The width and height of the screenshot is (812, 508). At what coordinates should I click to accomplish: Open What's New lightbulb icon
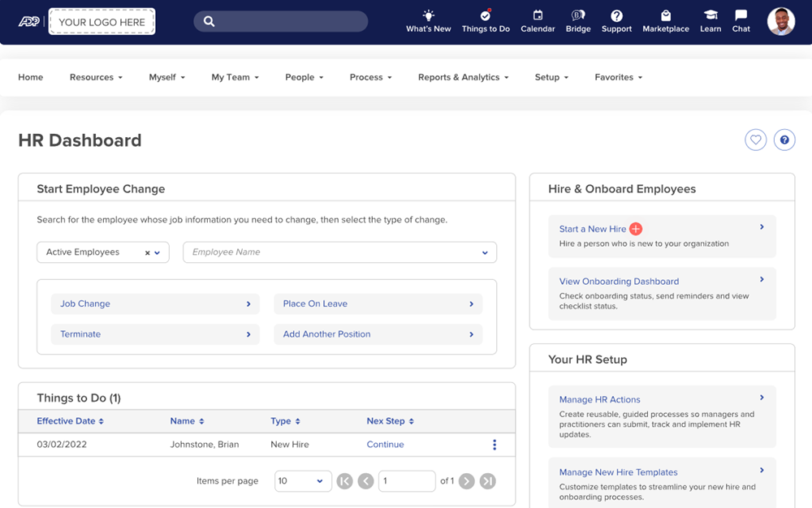click(x=428, y=15)
